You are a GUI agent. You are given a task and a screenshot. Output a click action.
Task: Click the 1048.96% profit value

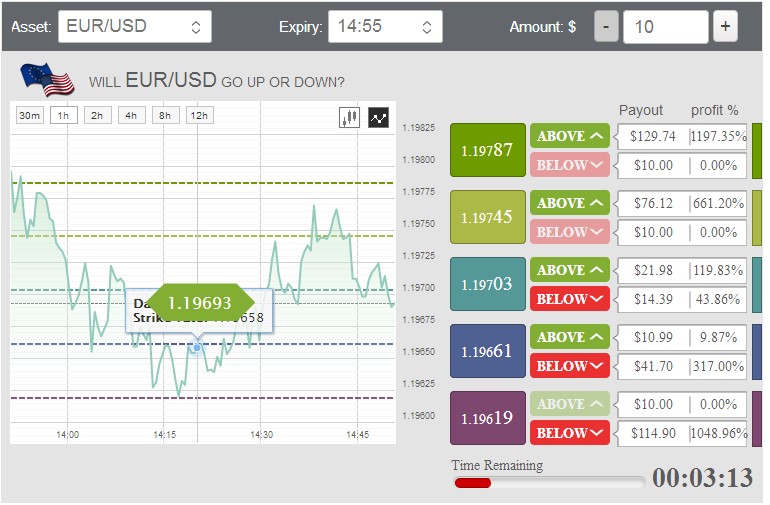point(719,433)
